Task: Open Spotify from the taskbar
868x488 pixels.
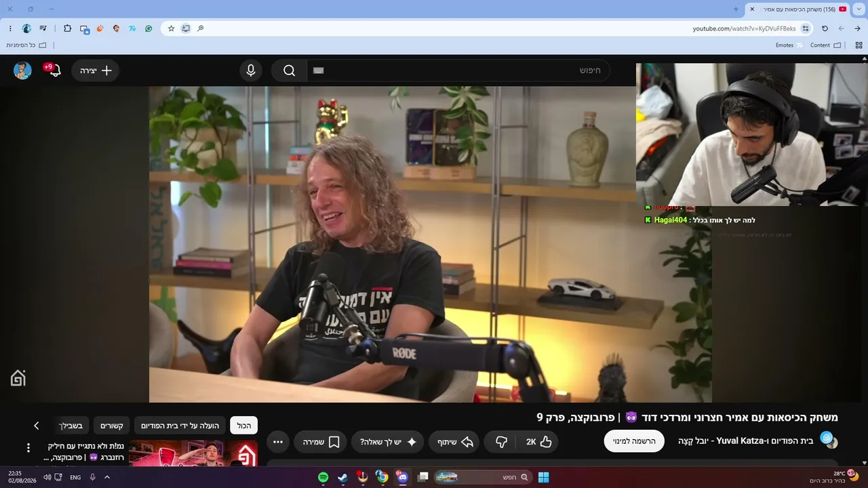Action: [x=323, y=477]
